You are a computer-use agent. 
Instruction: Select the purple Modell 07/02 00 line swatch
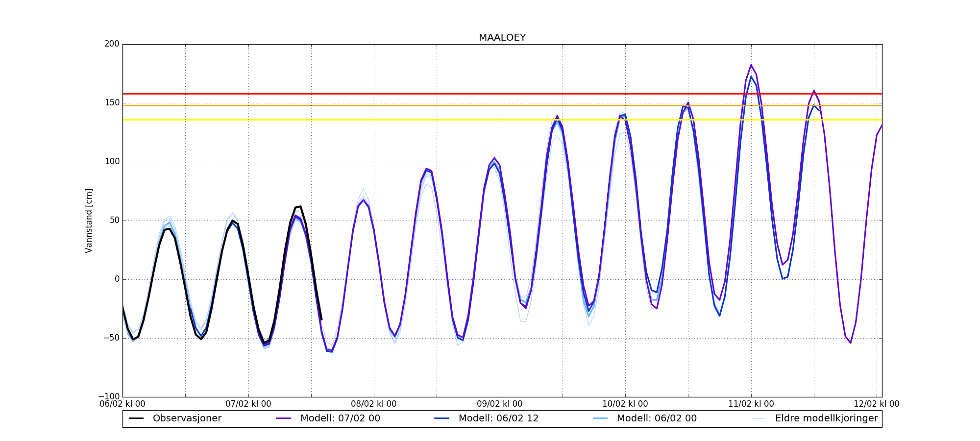point(284,418)
